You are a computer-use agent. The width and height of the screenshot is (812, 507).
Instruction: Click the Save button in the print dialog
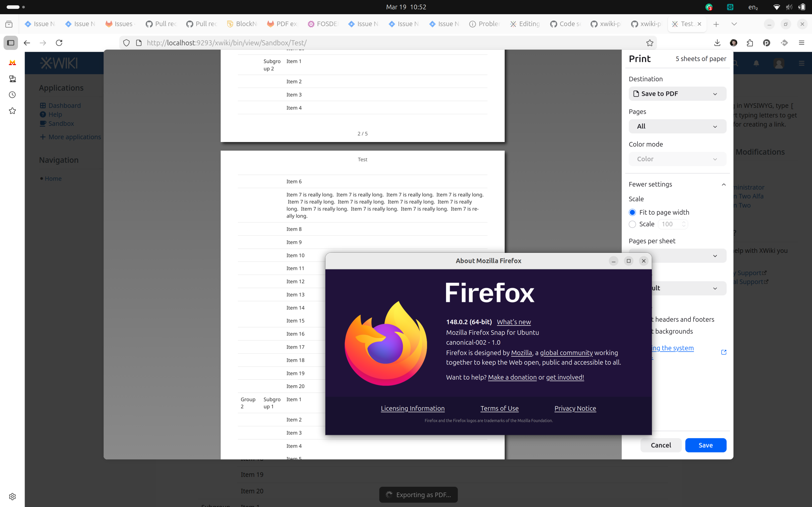705,445
